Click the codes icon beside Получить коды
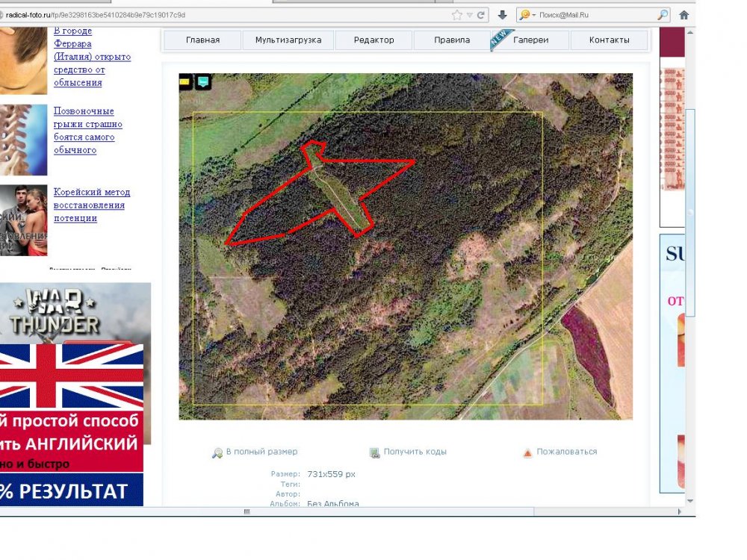Screen dimensions: 747x560 (x=375, y=453)
